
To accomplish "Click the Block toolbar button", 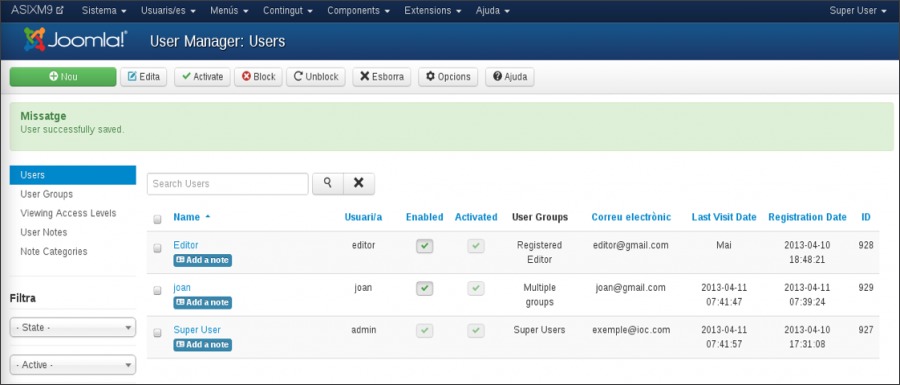I will [258, 77].
